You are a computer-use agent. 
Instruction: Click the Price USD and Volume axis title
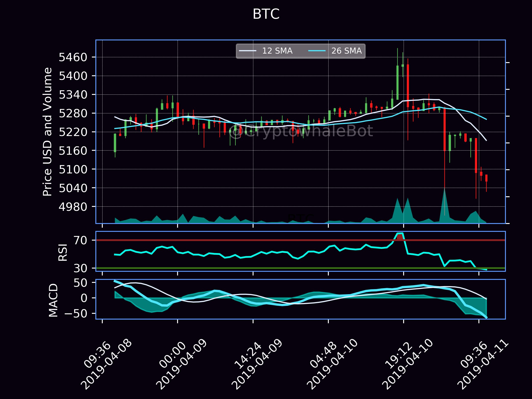point(47,132)
